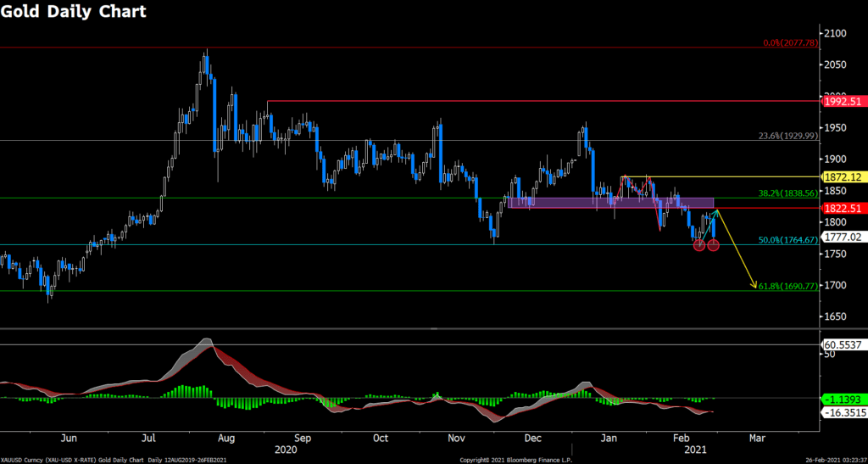
Task: Select the Nov month label
Action: [457, 438]
